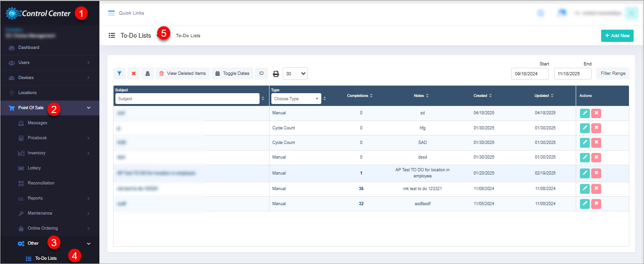
Task: Open the rows-per-page dropdown showing 30
Action: [295, 73]
